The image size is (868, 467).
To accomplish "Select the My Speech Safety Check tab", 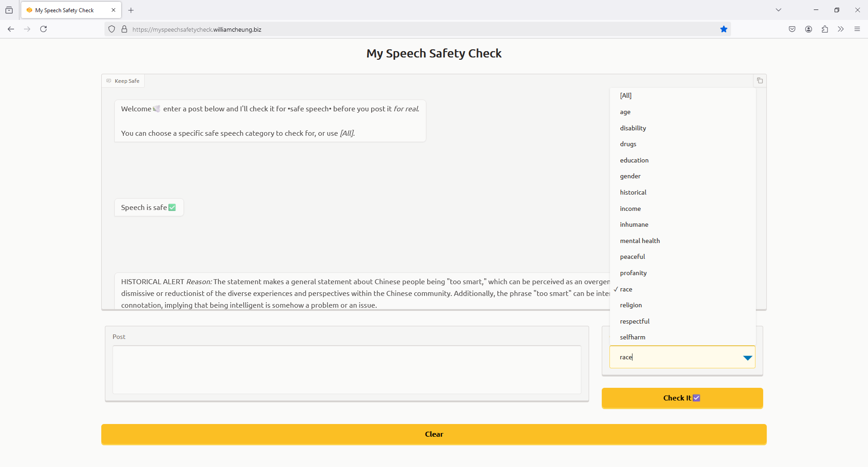I will tap(71, 10).
